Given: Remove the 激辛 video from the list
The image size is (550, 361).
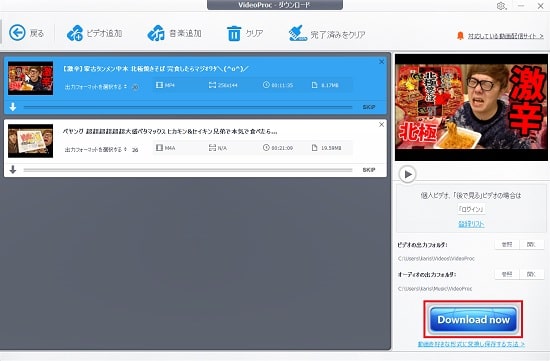Looking at the screenshot, I should pos(382,62).
